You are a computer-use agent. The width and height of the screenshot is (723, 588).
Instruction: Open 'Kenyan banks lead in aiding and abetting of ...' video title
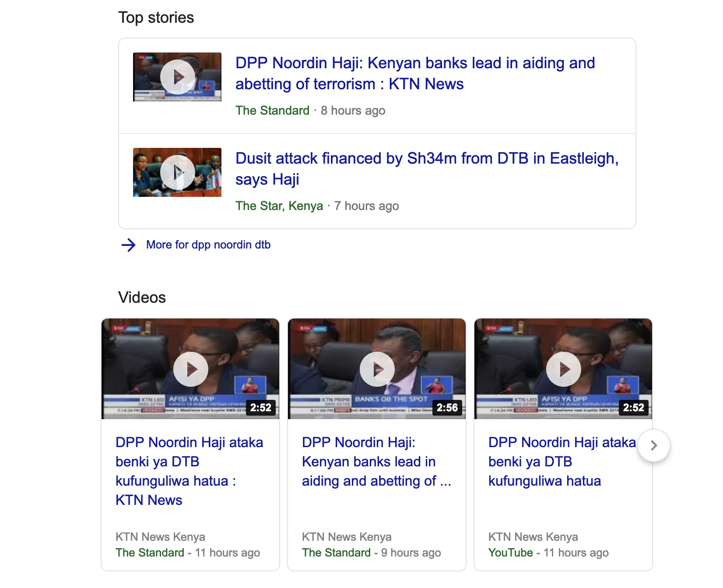pos(376,462)
